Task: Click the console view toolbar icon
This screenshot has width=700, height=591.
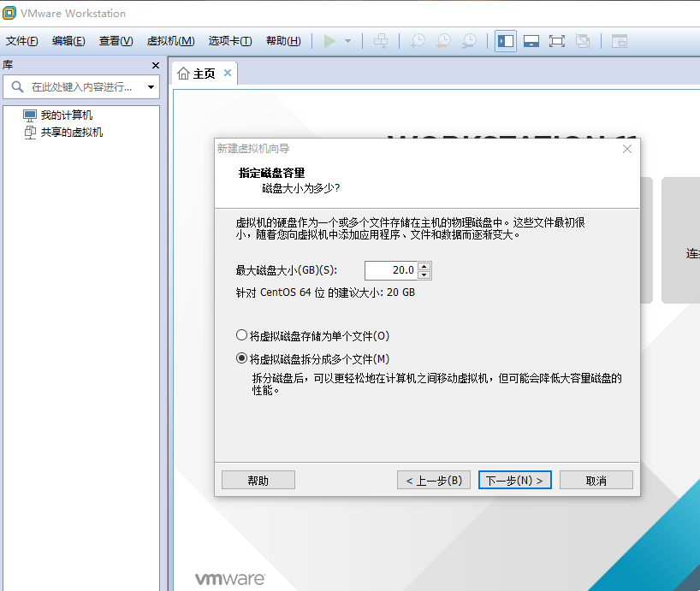Action: [620, 42]
